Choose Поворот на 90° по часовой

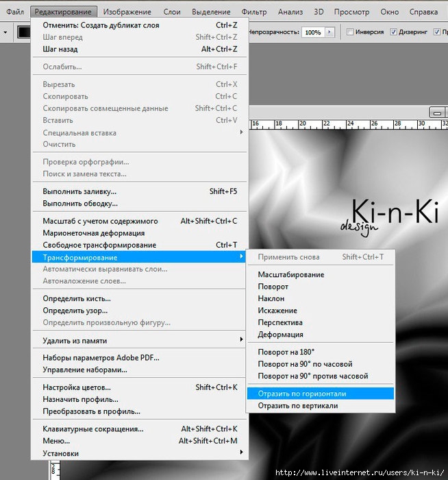click(321, 364)
